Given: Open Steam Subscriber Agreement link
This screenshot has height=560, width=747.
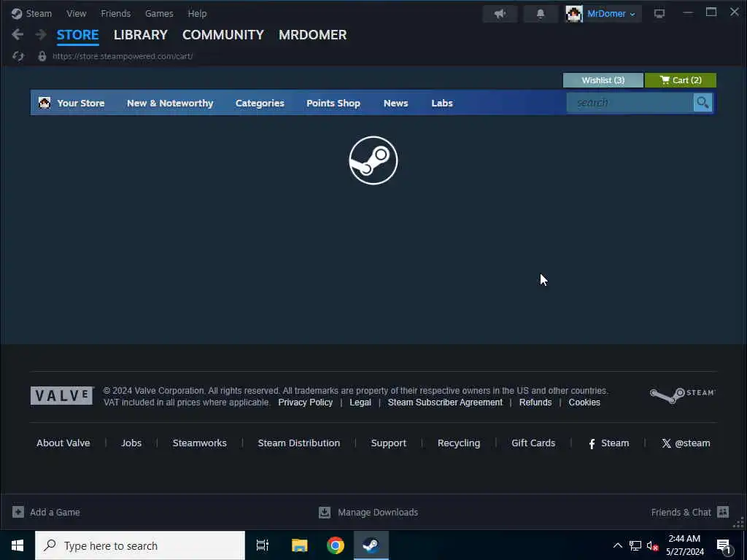Looking at the screenshot, I should (x=445, y=402).
